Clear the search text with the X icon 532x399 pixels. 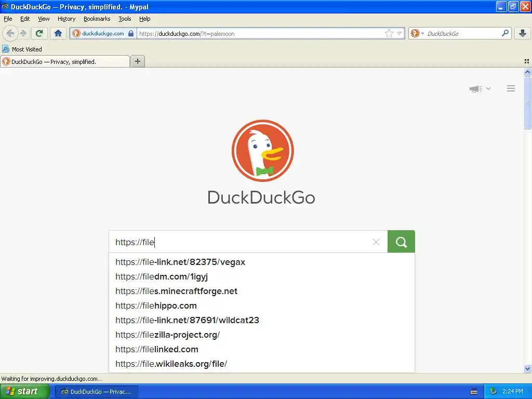(376, 242)
